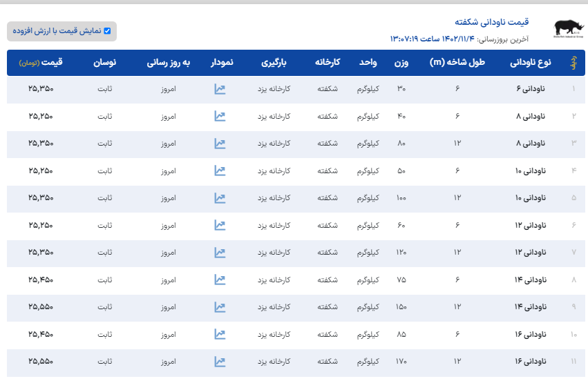Click the ناودانی 16 link in row 11

(529, 361)
